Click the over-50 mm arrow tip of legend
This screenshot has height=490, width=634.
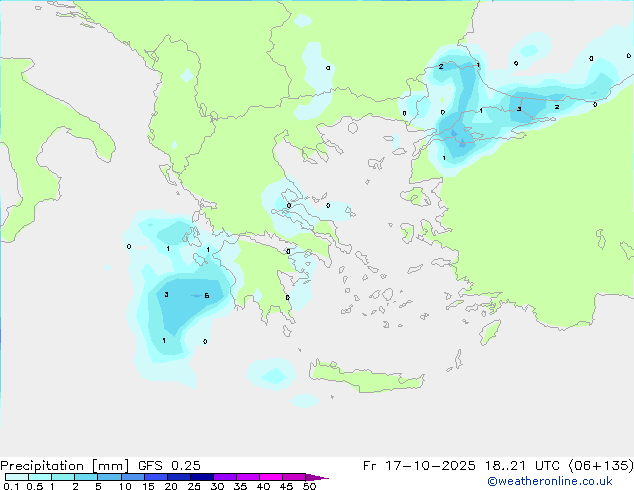tap(317, 477)
